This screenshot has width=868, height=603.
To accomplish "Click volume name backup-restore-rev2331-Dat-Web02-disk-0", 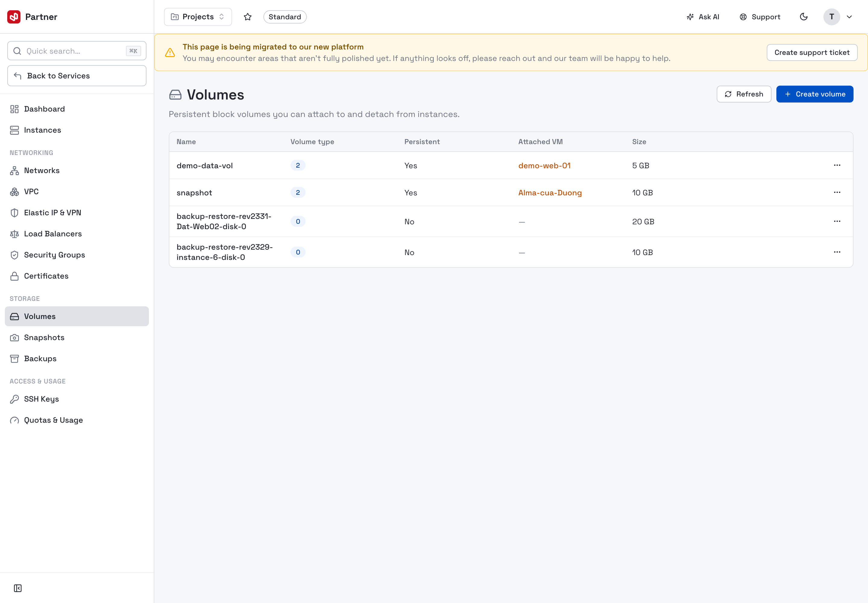I will pos(224,221).
